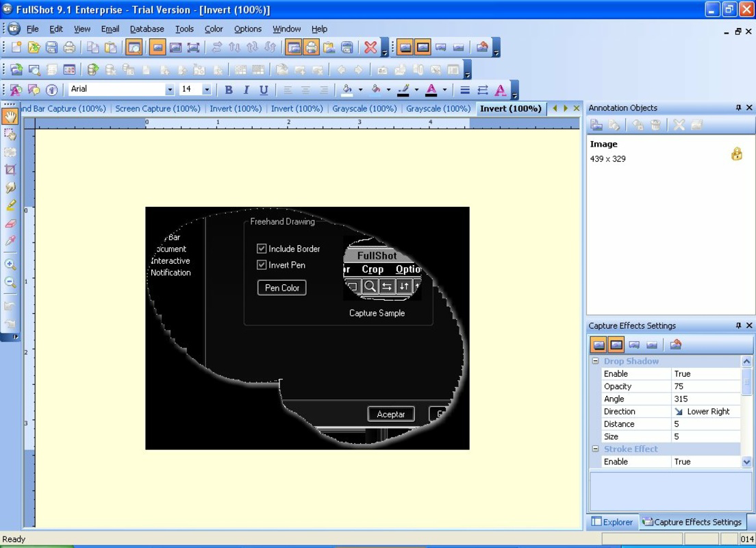Open the Color menu
The height and width of the screenshot is (548, 756).
coord(214,29)
